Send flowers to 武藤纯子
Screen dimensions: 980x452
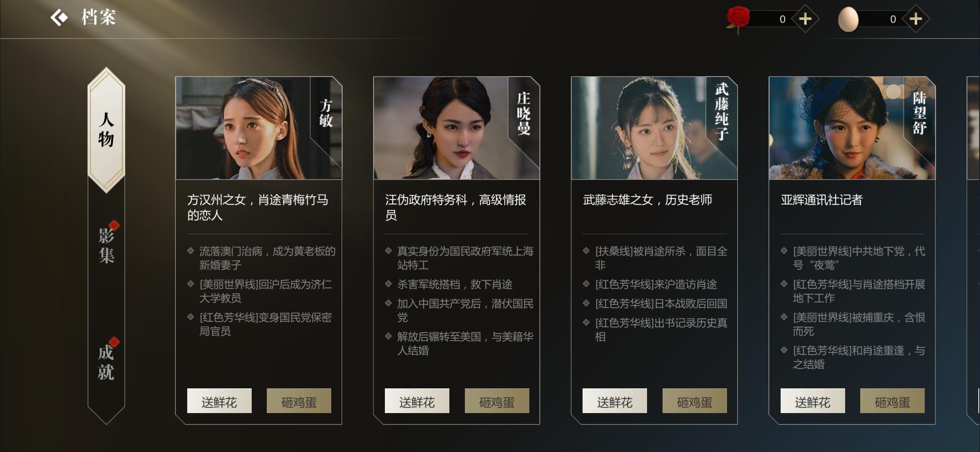pos(615,401)
